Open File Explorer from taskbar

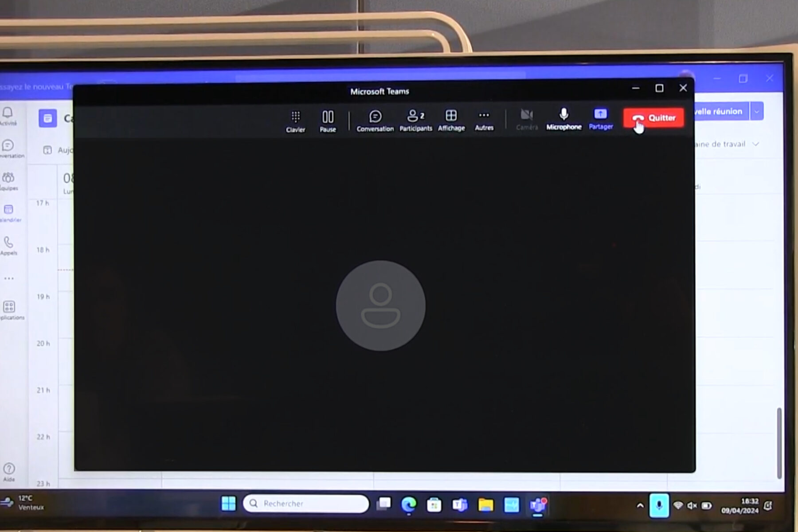point(485,505)
